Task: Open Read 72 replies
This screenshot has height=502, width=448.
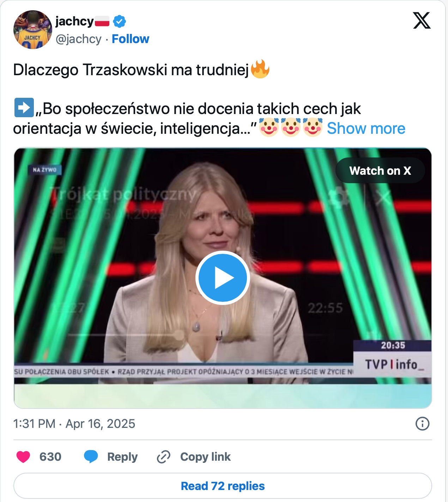Action: coord(223,486)
